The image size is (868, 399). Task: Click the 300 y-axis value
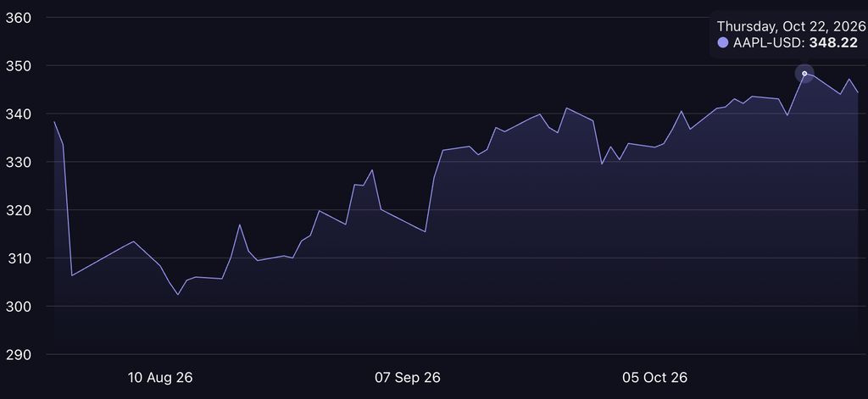[18, 307]
